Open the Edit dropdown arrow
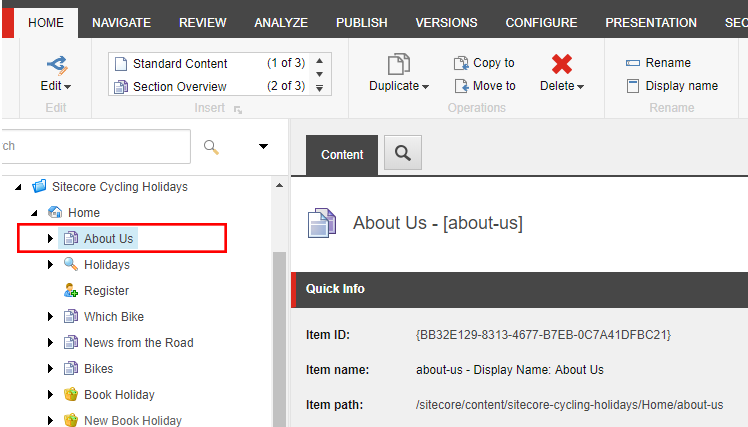Image resolution: width=748 pixels, height=427 pixels. click(x=68, y=87)
